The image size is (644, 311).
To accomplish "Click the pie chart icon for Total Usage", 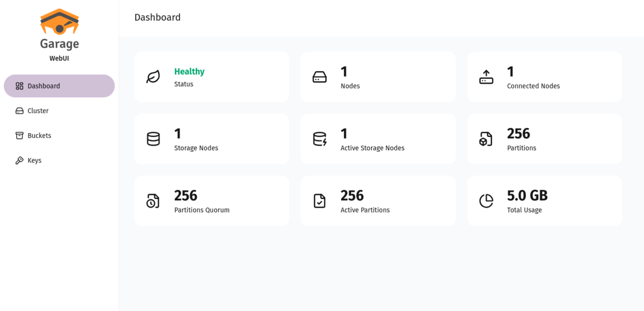I will (x=486, y=201).
